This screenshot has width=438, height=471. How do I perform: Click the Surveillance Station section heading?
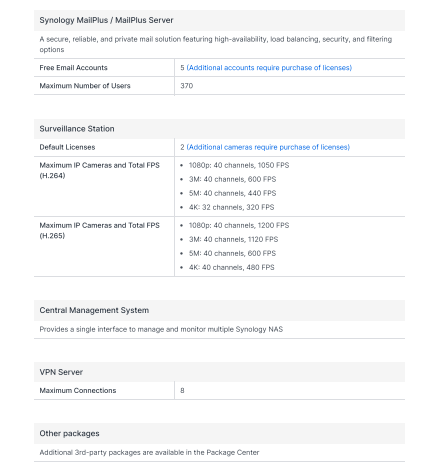(77, 129)
